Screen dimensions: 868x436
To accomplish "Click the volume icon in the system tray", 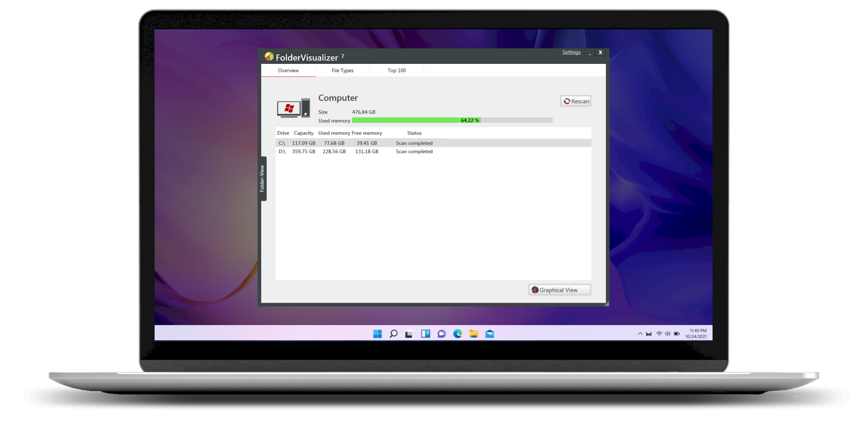I will (667, 333).
